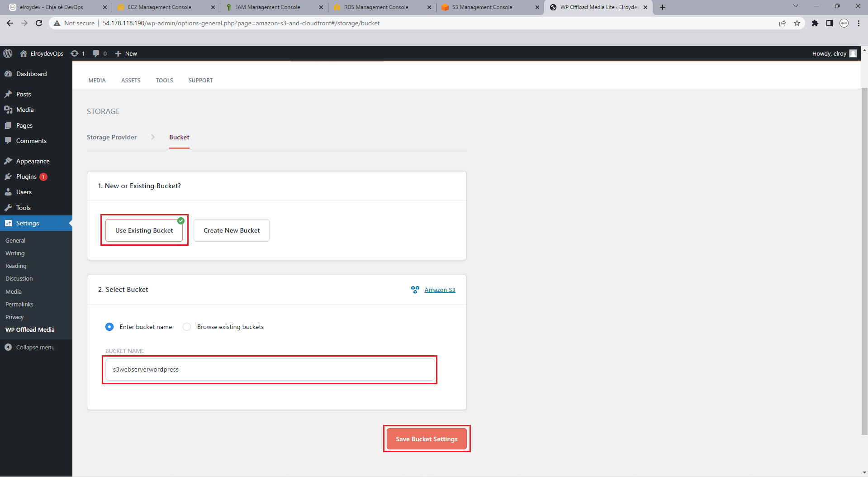Screen dimensions: 868x477
Task: Open the user avatar next to Howdy, elroy
Action: (853, 53)
